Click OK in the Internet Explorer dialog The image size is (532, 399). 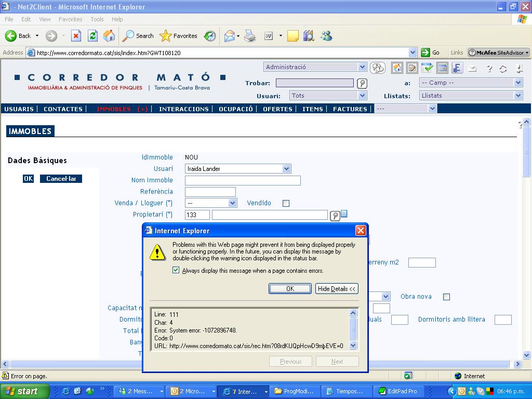[290, 289]
